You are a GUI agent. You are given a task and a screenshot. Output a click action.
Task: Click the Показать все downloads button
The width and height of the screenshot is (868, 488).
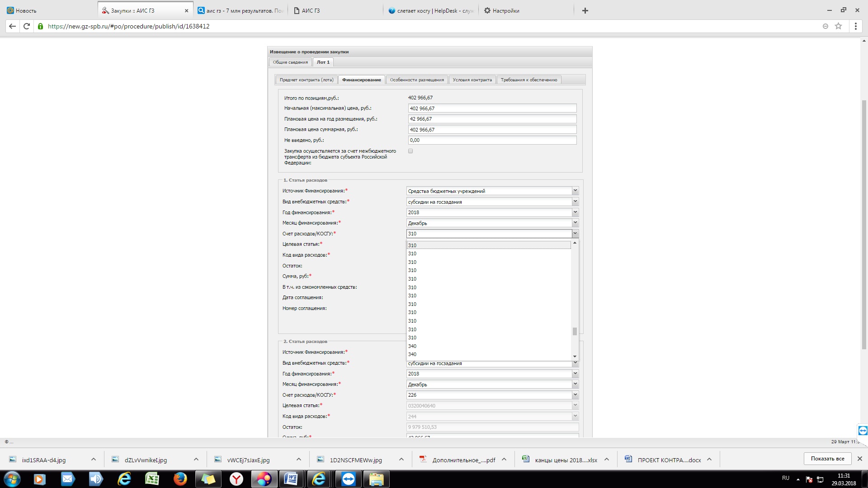[827, 459]
